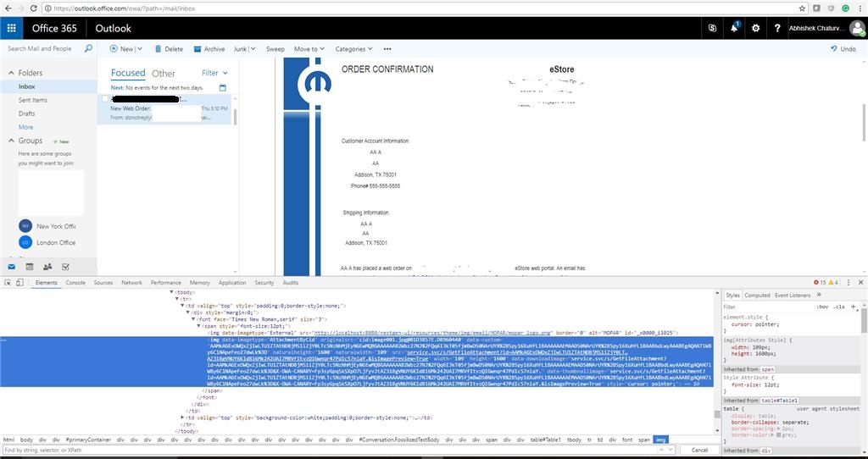868x459 pixels.
Task: Add a new style rule
Action: (853, 307)
